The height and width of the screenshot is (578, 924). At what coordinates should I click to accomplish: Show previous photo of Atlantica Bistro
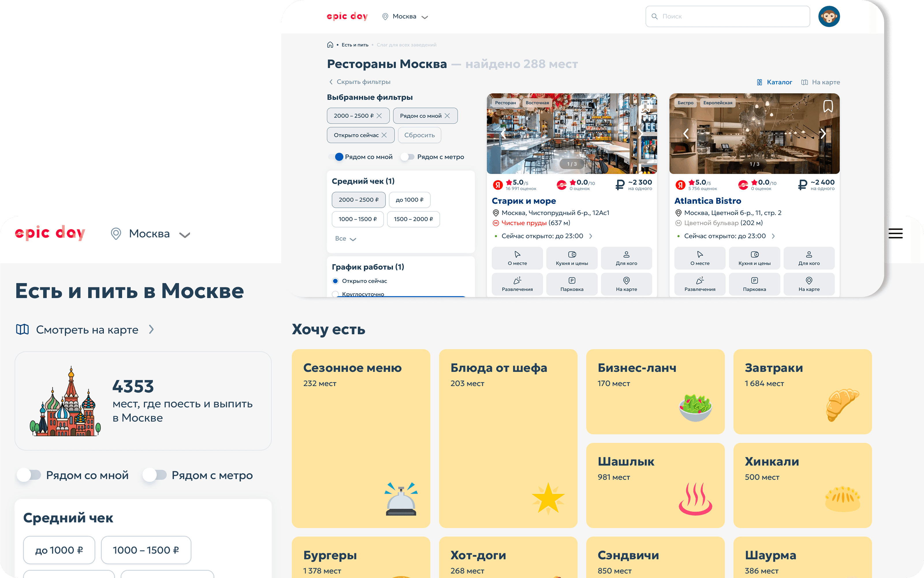(686, 134)
